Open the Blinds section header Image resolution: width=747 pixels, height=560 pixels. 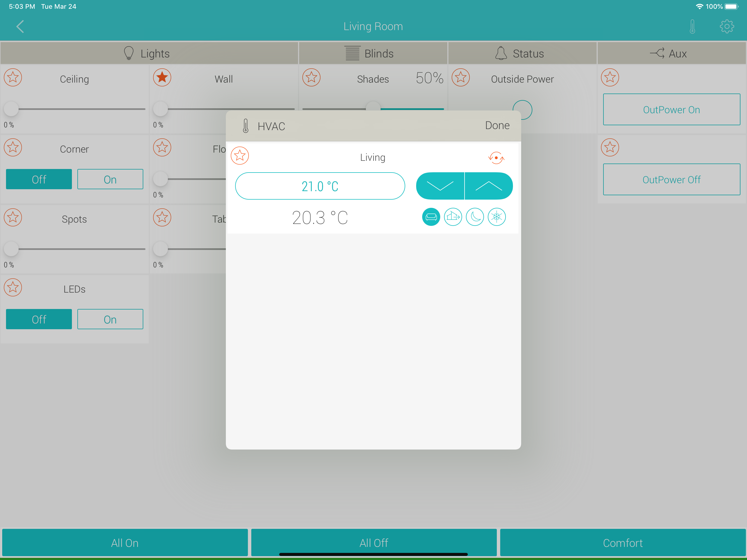coord(373,53)
